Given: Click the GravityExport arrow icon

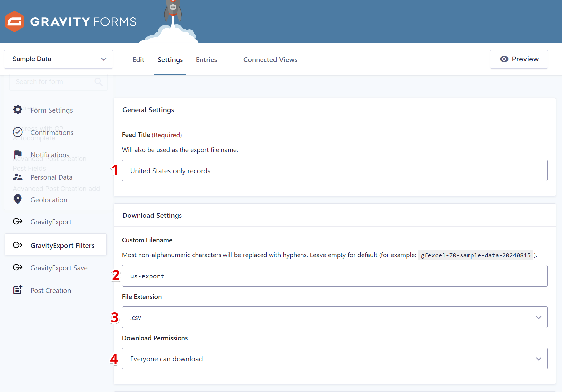Looking at the screenshot, I should tap(18, 221).
